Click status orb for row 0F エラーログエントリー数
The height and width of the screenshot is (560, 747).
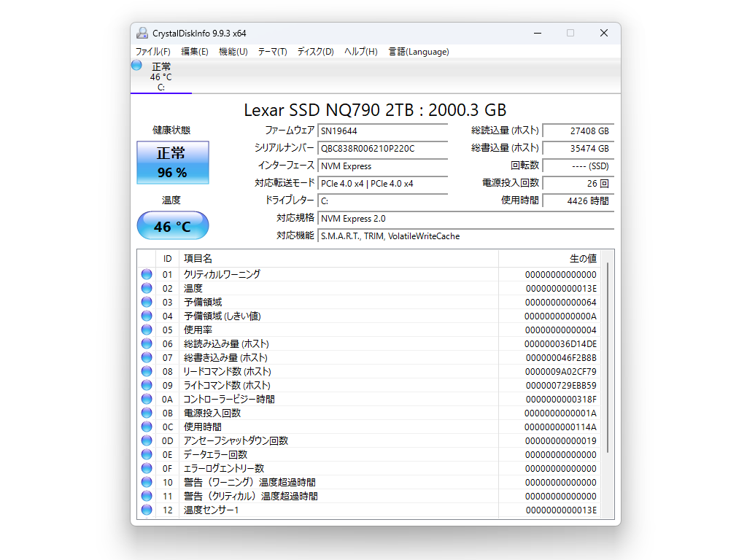(x=147, y=468)
